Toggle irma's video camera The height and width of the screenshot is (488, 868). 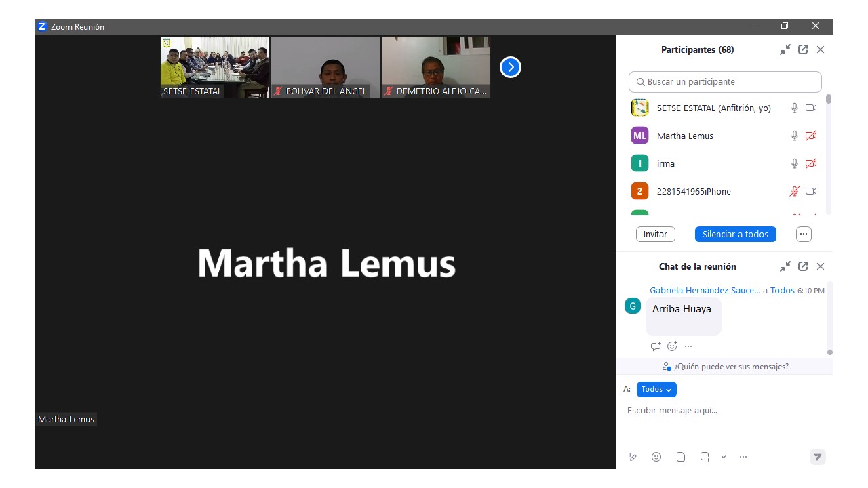coord(811,163)
